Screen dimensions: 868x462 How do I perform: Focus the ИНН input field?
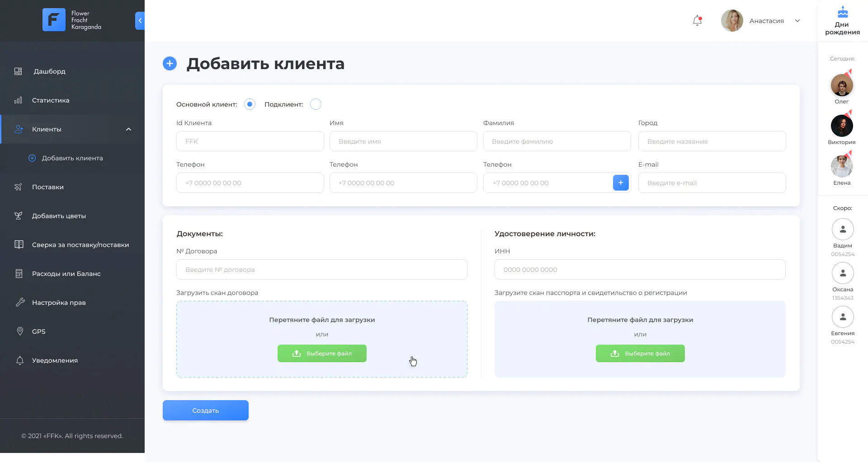click(x=640, y=270)
